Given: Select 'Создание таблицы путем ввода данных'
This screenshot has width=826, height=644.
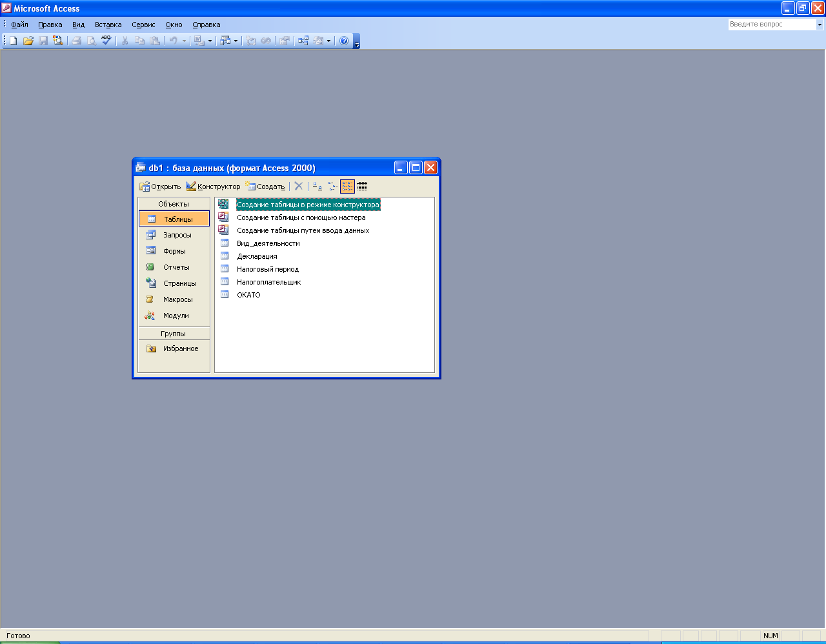Looking at the screenshot, I should coord(303,230).
